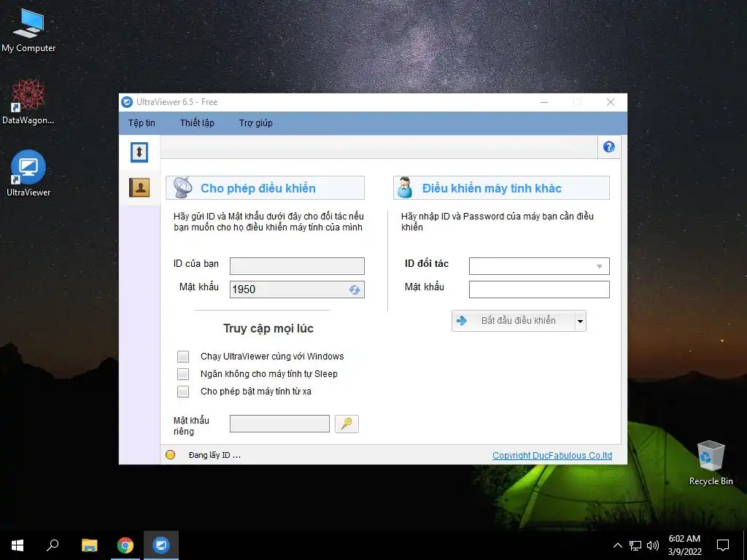This screenshot has height=560, width=747.
Task: Click the Bắt đầu điều khiển button
Action: point(513,321)
